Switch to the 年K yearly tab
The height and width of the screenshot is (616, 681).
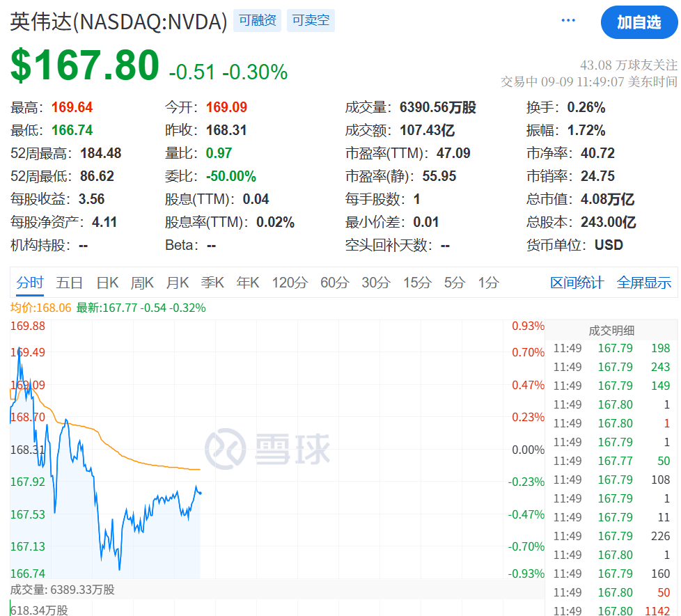pyautogui.click(x=248, y=283)
